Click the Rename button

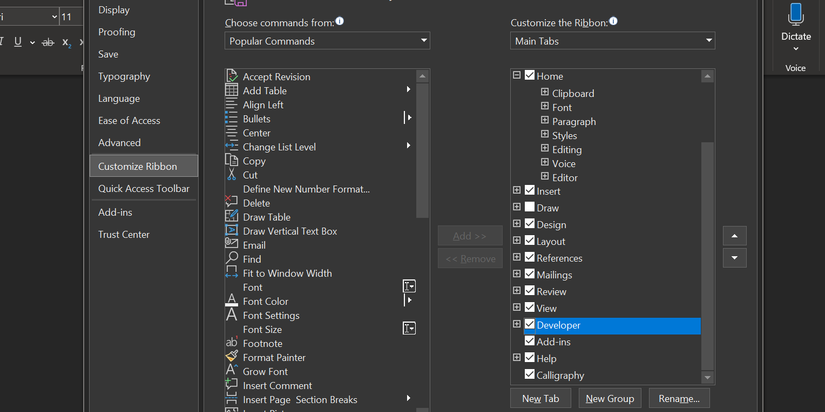(x=679, y=398)
